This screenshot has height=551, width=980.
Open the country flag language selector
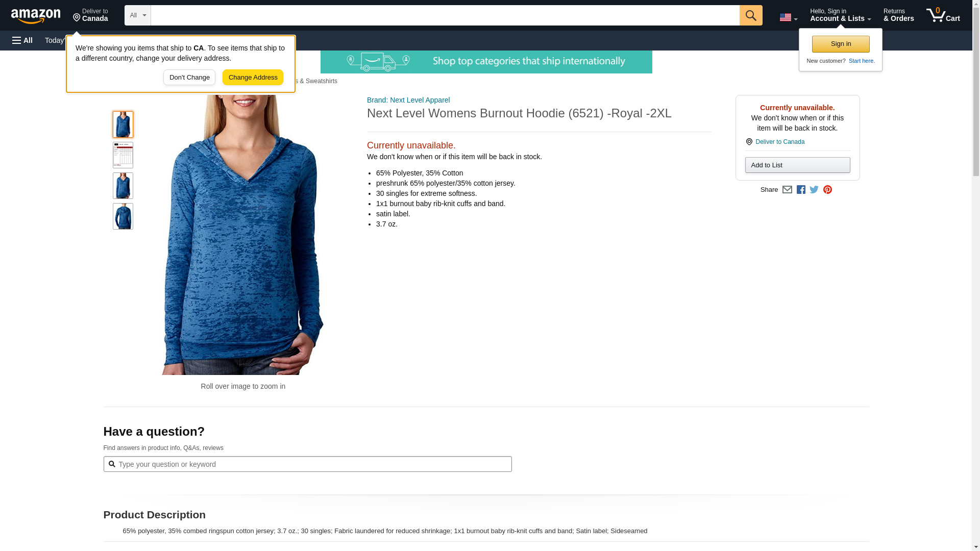pos(788,17)
